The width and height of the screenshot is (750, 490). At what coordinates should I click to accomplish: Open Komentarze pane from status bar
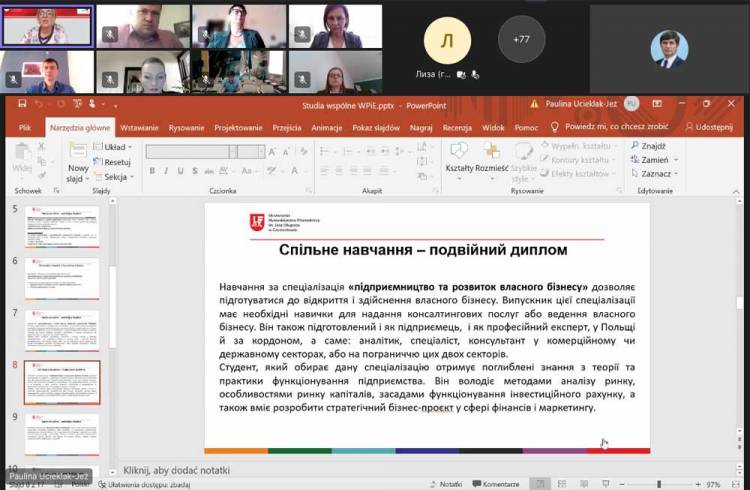496,483
